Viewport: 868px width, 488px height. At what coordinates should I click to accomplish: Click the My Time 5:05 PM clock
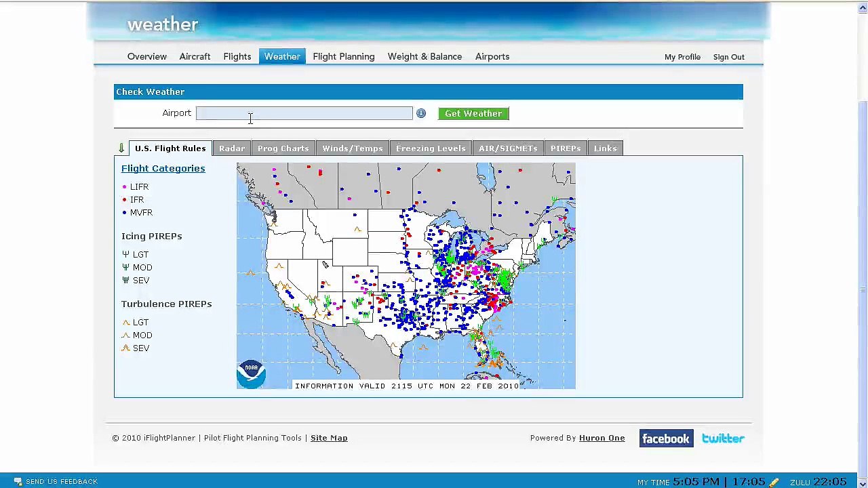pos(695,481)
